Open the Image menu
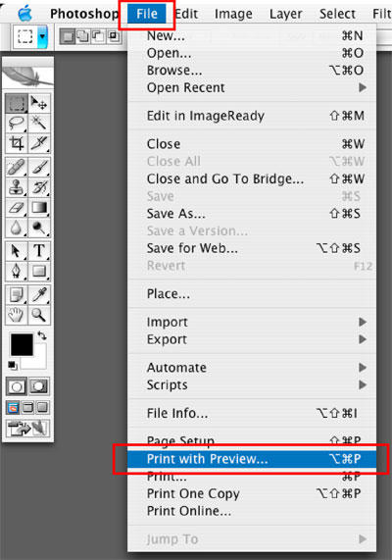Image resolution: width=392 pixels, height=560 pixels. (x=233, y=14)
